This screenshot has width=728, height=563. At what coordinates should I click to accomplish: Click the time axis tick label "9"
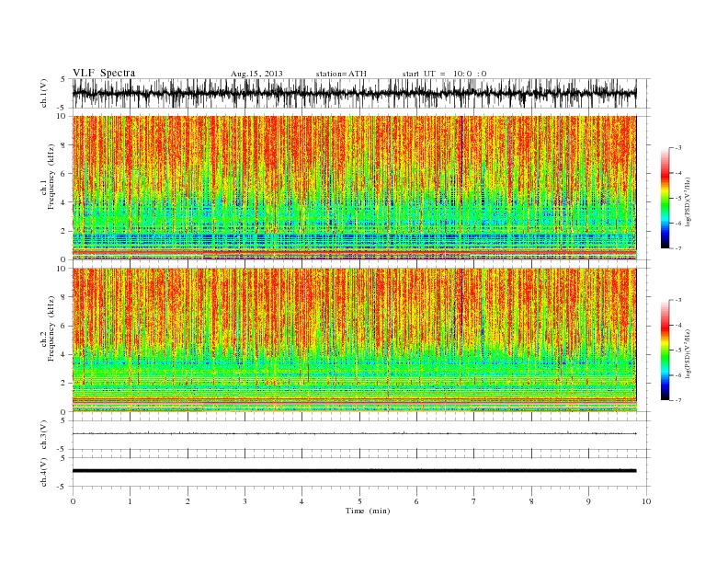click(x=588, y=501)
